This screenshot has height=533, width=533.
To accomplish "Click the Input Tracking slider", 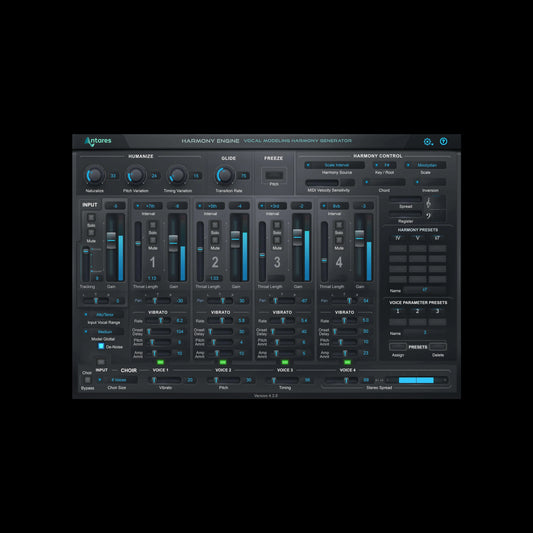I will coord(86,263).
